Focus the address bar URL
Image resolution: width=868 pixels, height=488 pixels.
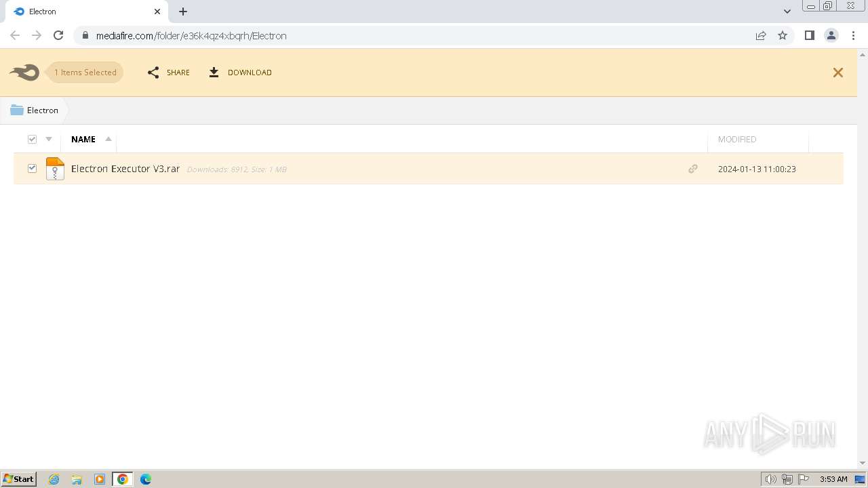coord(191,36)
